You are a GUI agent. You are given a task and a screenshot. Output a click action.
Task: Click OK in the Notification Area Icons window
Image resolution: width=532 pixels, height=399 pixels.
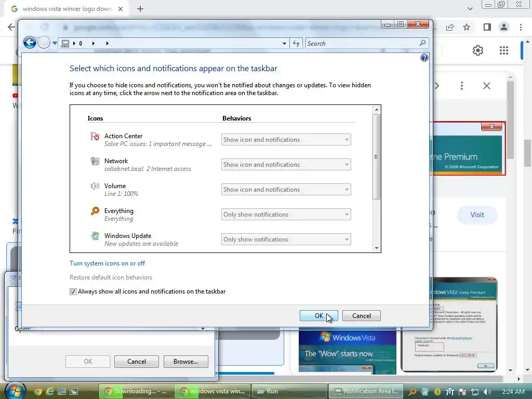(319, 315)
